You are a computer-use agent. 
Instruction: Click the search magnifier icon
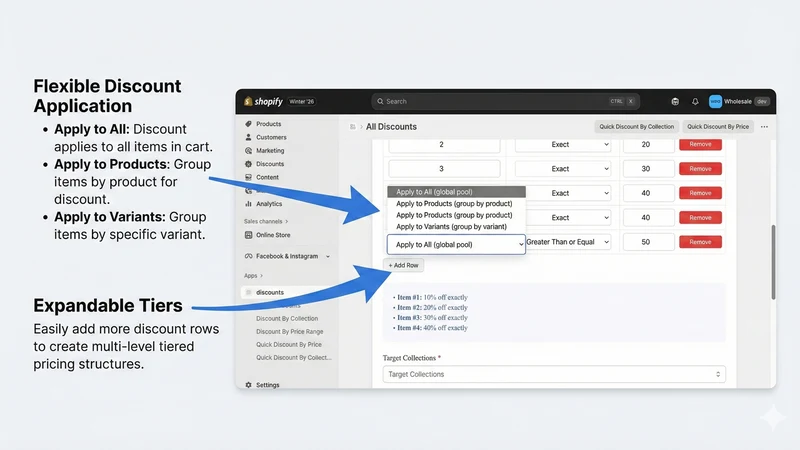click(380, 102)
